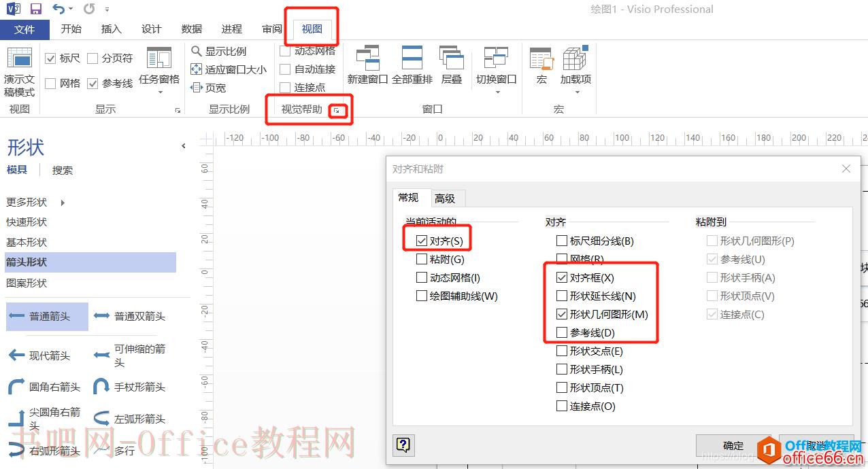868x469 pixels.
Task: Toggle 形状几何图形(M) checkbox under 对齐
Action: pos(562,314)
